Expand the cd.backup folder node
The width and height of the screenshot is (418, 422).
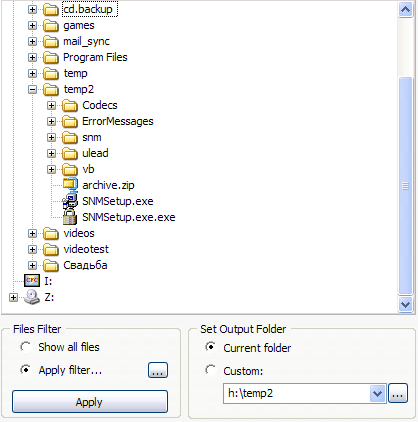click(x=32, y=9)
